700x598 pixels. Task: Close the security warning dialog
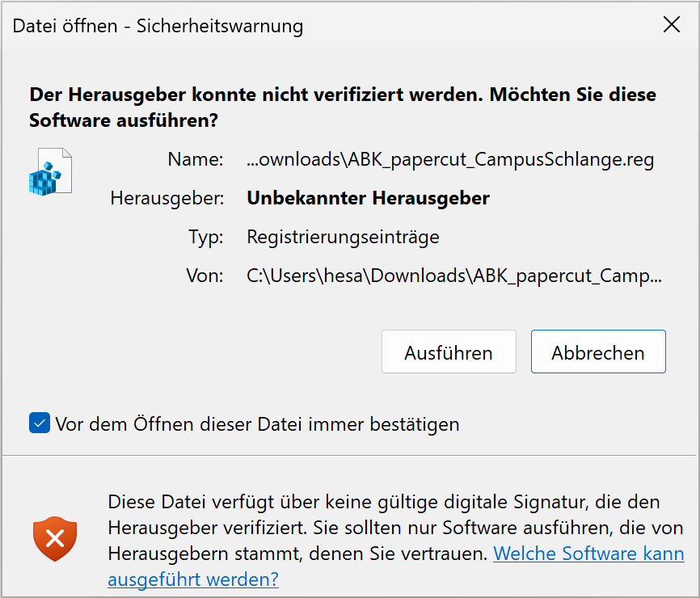tap(671, 25)
